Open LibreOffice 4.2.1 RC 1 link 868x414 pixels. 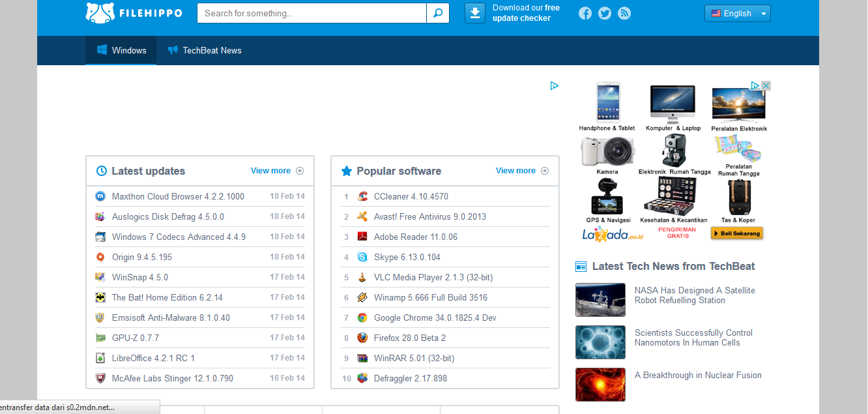click(153, 358)
